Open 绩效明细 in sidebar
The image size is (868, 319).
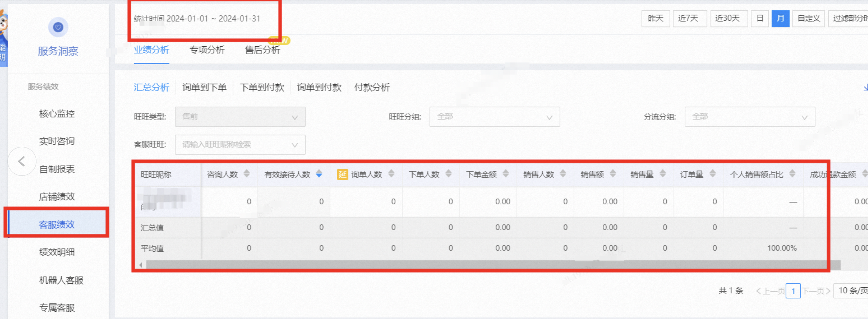click(57, 252)
